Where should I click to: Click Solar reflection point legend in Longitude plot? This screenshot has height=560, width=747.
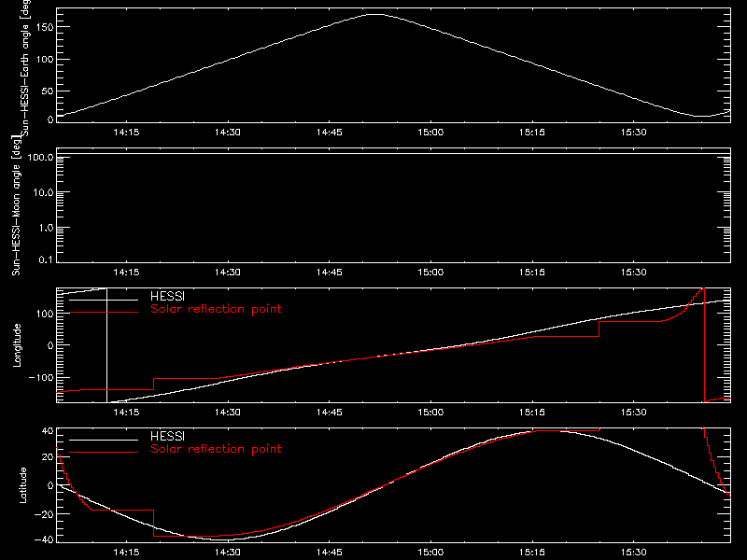pyautogui.click(x=216, y=309)
